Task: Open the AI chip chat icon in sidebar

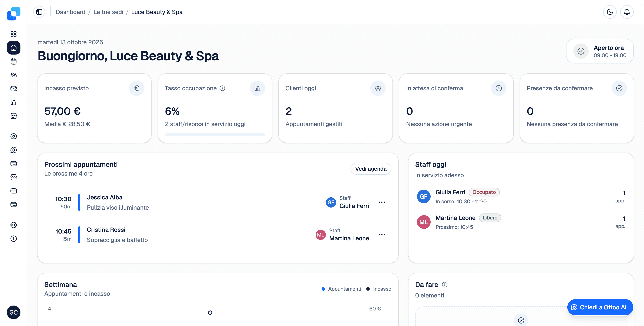Action: click(13, 136)
